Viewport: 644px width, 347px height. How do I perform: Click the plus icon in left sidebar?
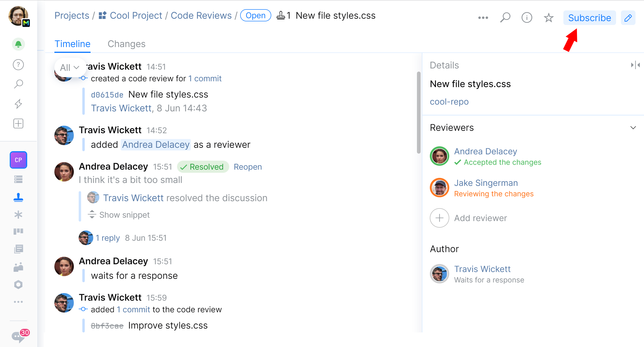[x=18, y=124]
